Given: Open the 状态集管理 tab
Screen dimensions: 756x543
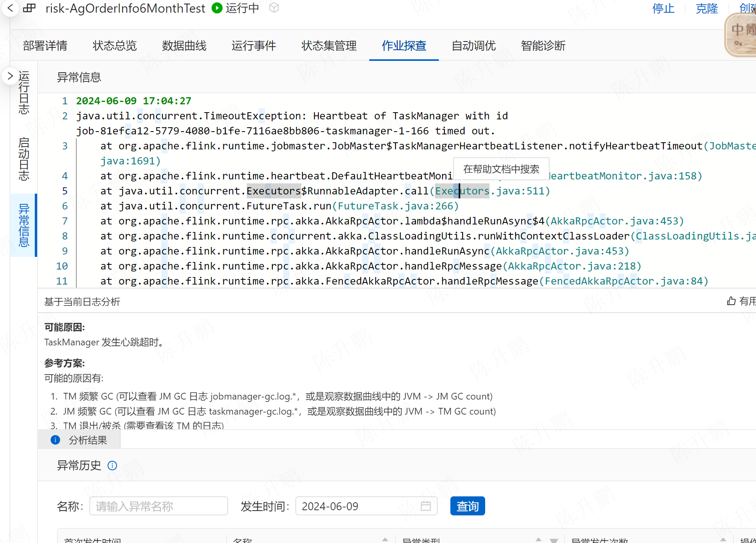Looking at the screenshot, I should point(329,45).
